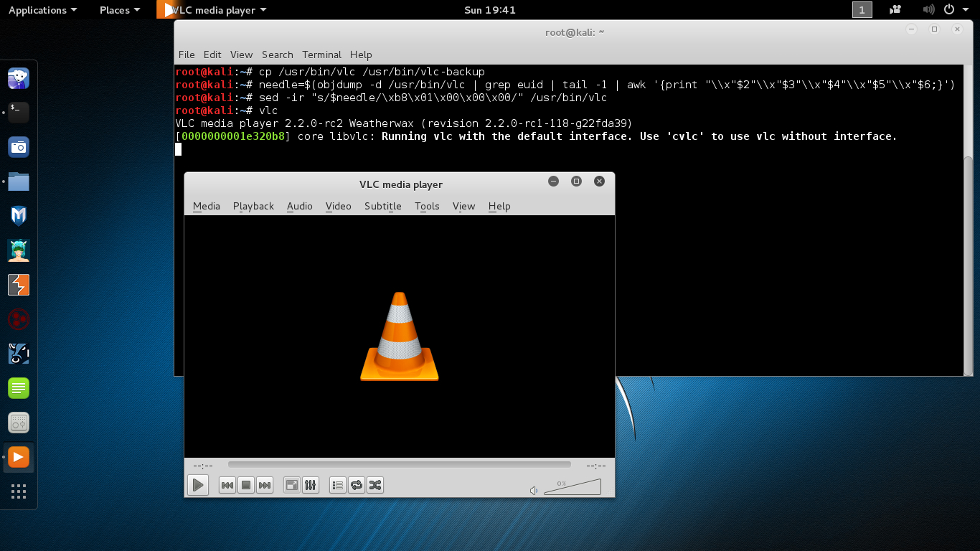Viewport: 980px width, 551px height.
Task: Close the root@kali terminal window
Action: (957, 29)
